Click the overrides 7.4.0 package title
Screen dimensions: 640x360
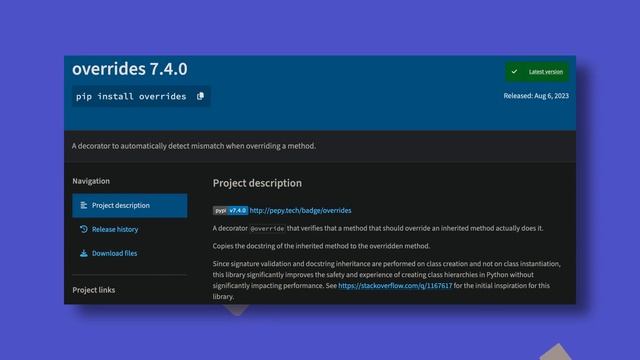[130, 69]
